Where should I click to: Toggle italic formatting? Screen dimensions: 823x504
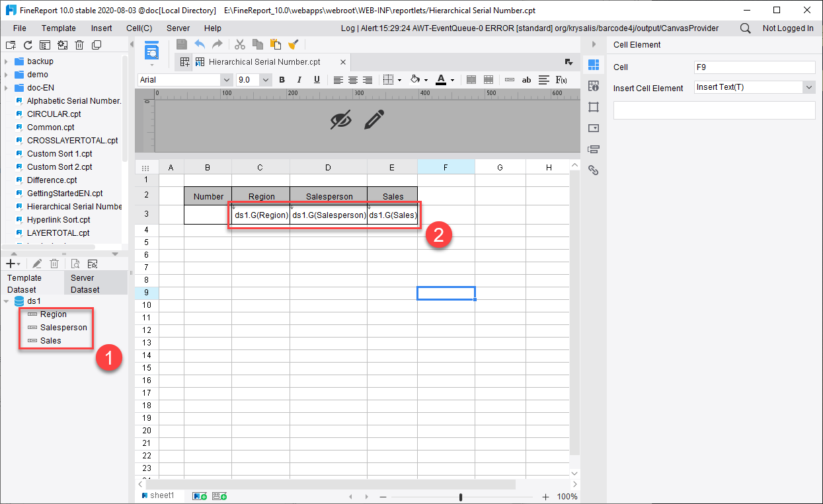click(x=299, y=80)
